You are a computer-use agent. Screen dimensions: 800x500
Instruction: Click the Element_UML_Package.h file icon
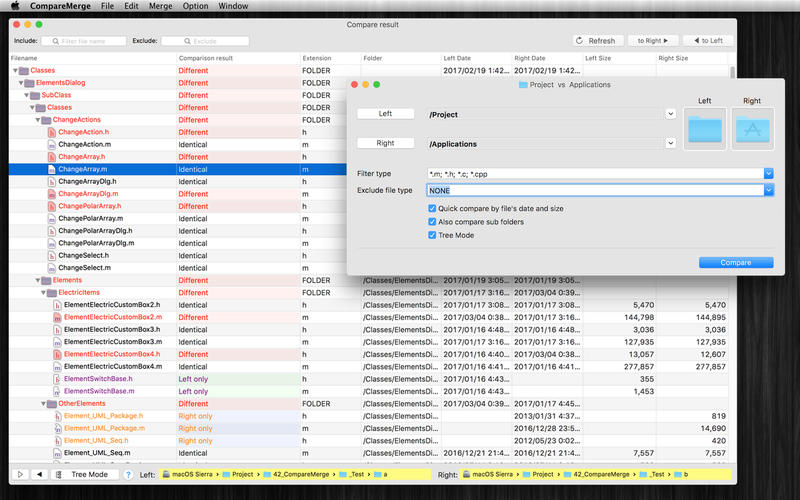57,416
